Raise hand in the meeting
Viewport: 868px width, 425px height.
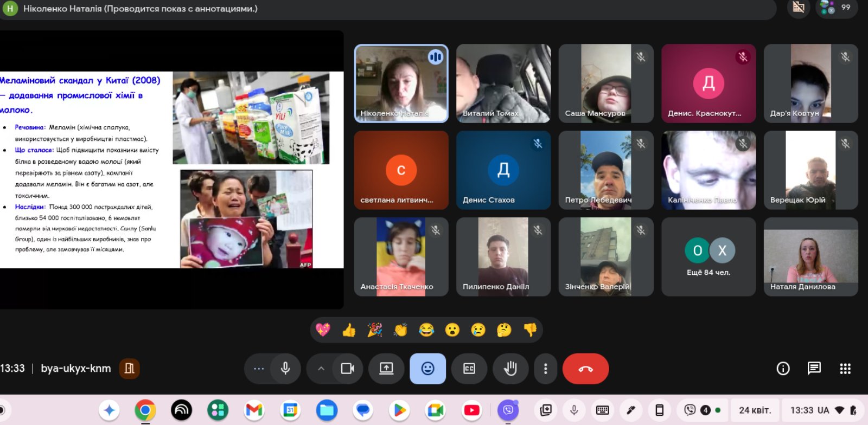point(510,369)
